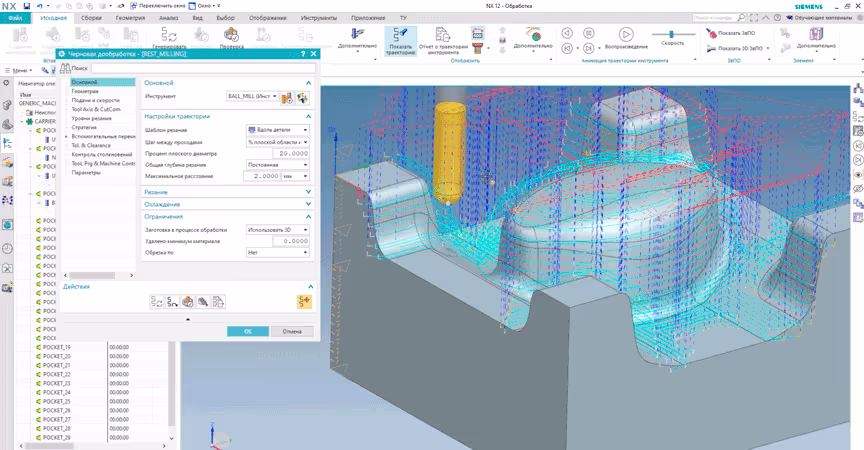
Task: Open Отчет о траектории инструмента report
Action: [x=443, y=41]
